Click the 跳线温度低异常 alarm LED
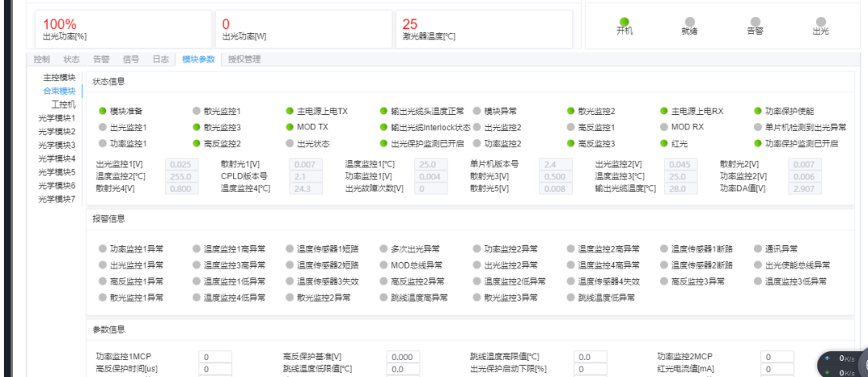This screenshot has height=377, width=868. 571,298
